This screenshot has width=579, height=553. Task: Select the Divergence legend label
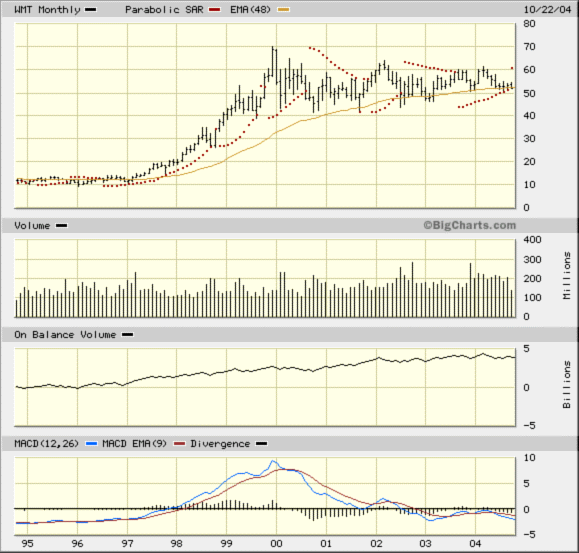(x=220, y=444)
